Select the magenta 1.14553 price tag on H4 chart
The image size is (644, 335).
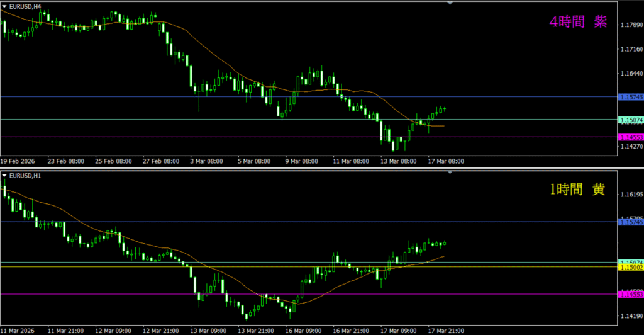[x=630, y=137]
